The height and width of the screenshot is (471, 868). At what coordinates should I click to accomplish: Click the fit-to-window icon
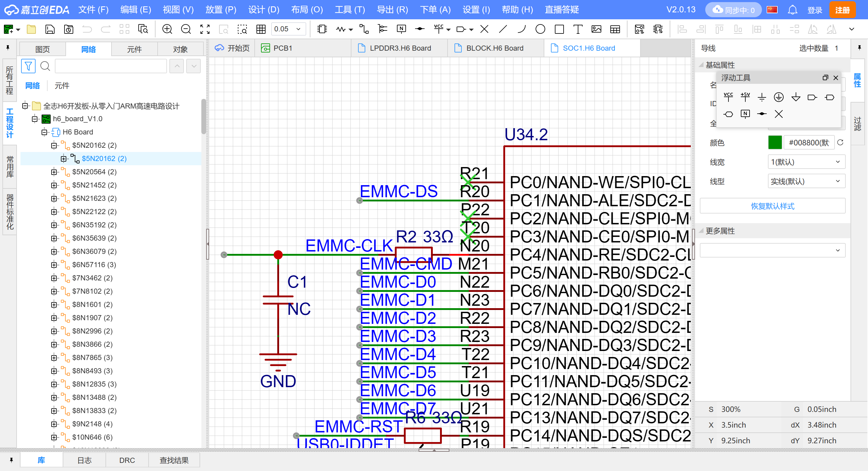click(x=205, y=29)
